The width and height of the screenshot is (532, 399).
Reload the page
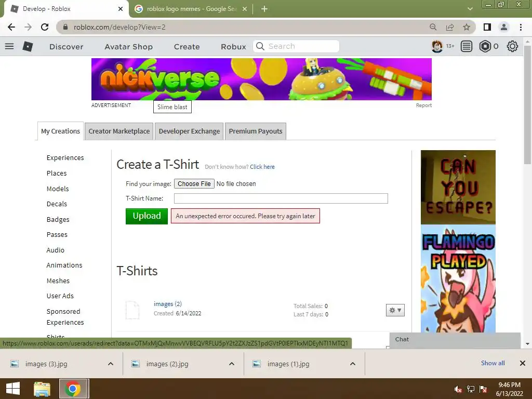(45, 27)
